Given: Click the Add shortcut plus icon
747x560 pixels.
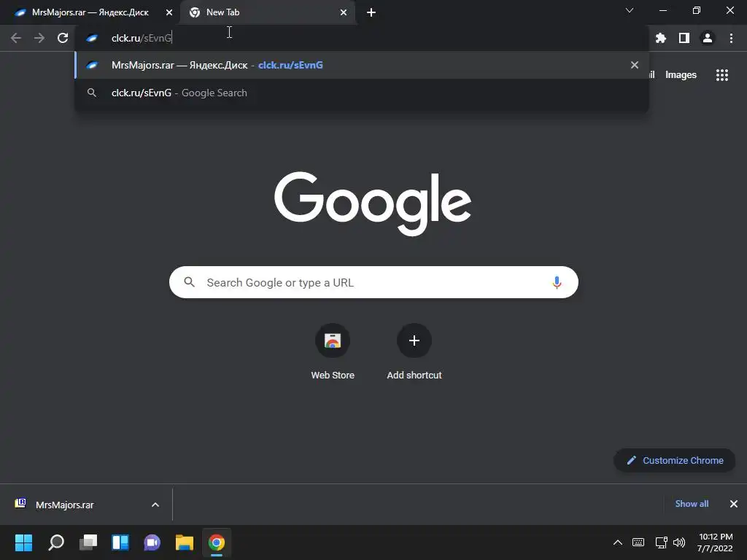Looking at the screenshot, I should coord(414,341).
